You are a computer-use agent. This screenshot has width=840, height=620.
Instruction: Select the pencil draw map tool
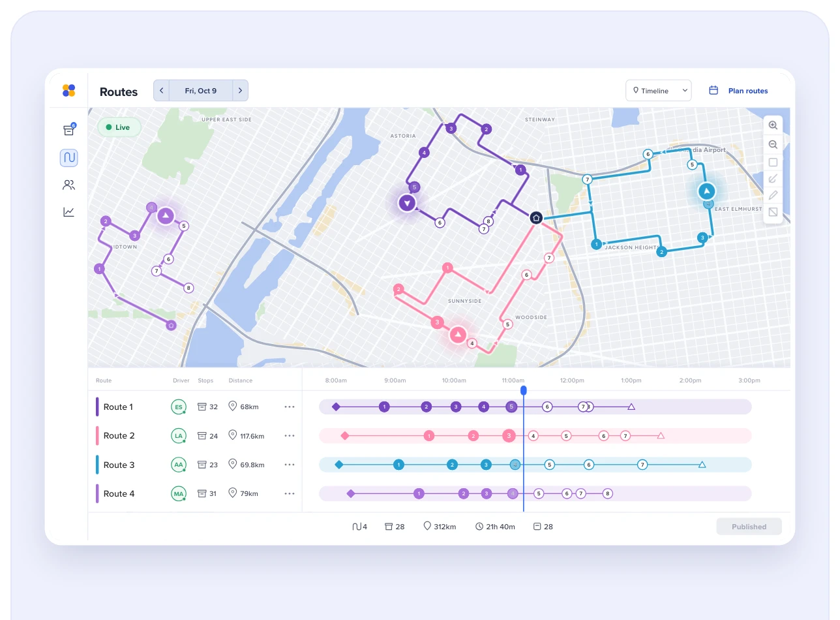(773, 194)
